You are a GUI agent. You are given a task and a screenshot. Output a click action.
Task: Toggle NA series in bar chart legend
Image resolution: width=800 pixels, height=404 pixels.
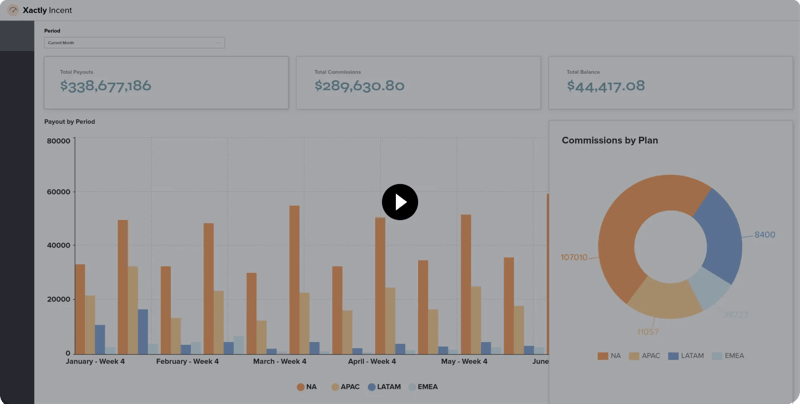point(306,386)
